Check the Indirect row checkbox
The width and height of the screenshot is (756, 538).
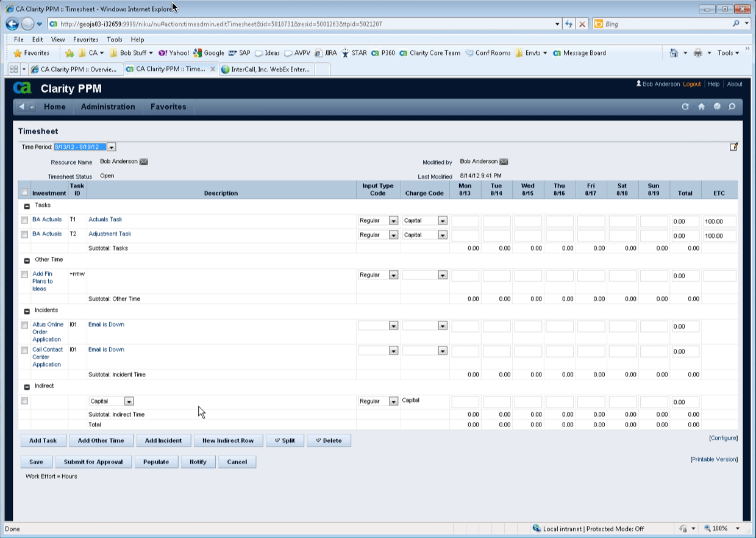coord(24,401)
